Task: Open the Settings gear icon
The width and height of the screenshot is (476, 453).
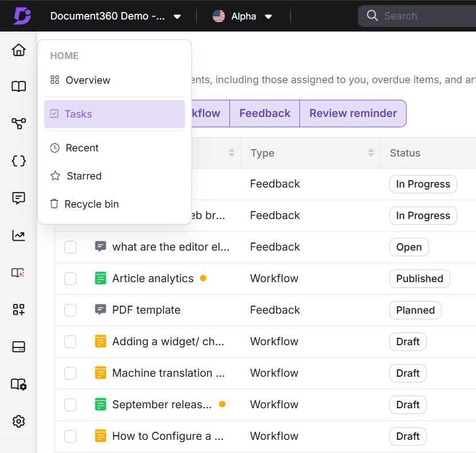Action: coord(18,421)
